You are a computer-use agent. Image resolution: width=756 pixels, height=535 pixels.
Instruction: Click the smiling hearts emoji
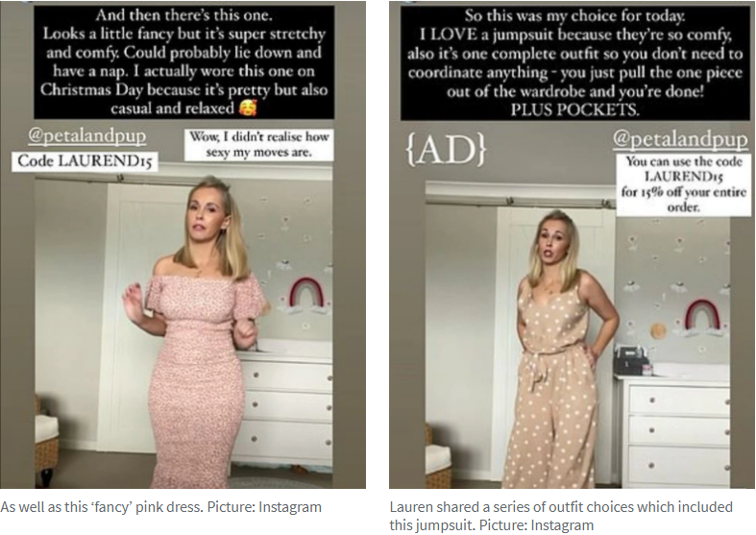coord(248,108)
